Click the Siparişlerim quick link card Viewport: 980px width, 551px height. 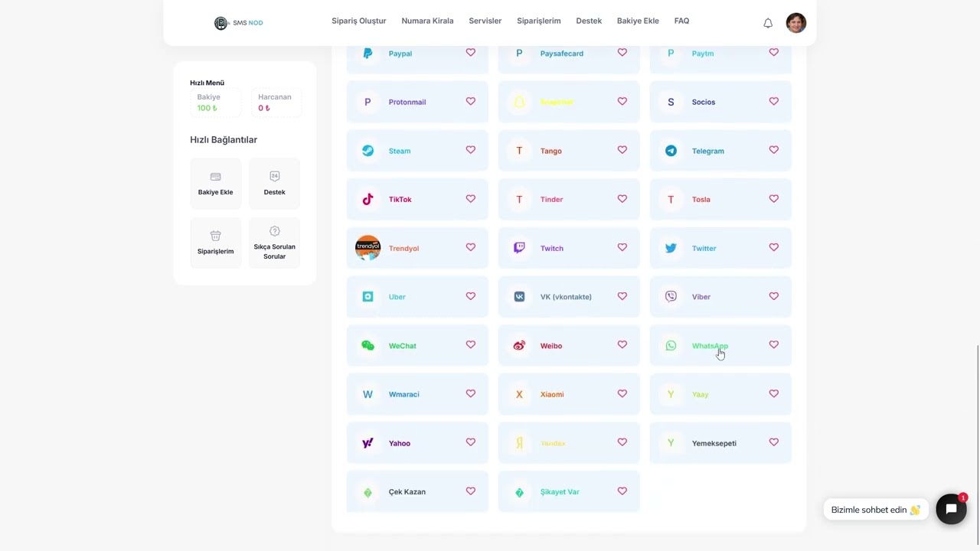coord(215,243)
